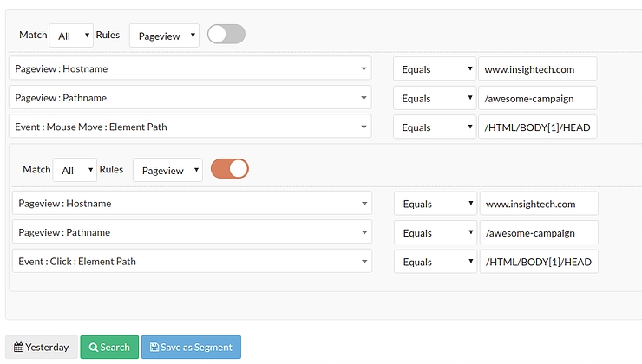Open the second group's Pageview : Pathname selector
The height and width of the screenshot is (364, 642).
click(192, 232)
